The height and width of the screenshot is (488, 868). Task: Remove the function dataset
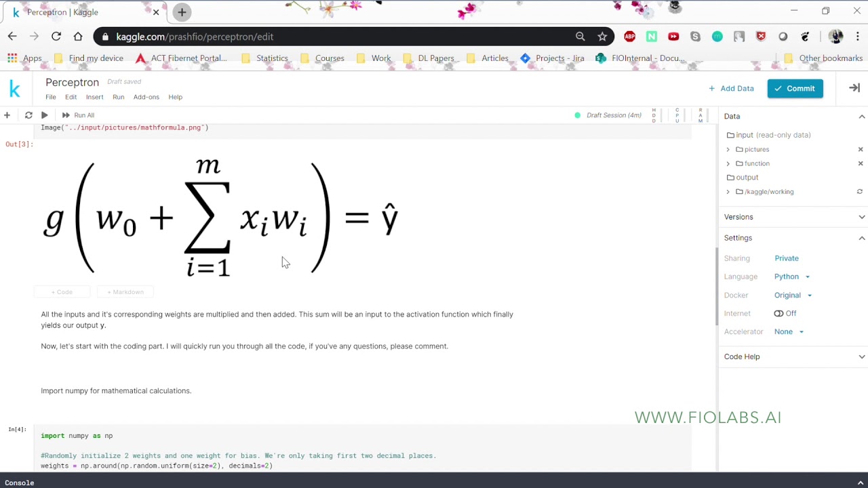click(x=861, y=163)
